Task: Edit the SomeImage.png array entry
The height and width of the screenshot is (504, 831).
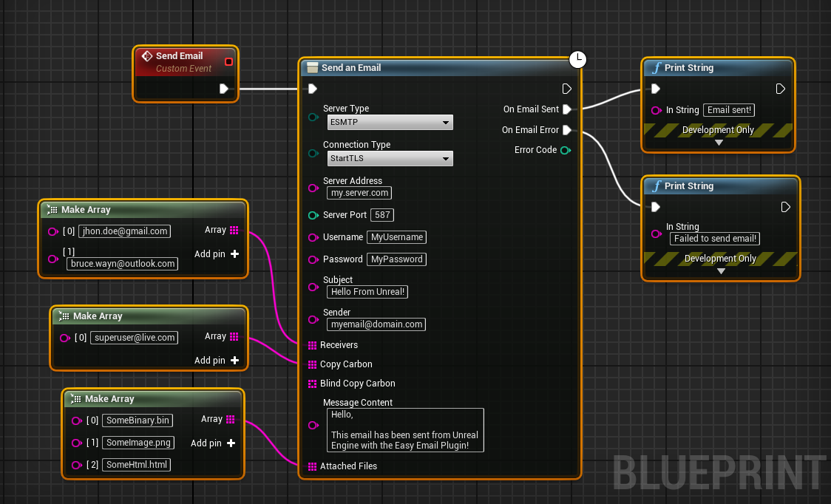Action: pyautogui.click(x=138, y=443)
